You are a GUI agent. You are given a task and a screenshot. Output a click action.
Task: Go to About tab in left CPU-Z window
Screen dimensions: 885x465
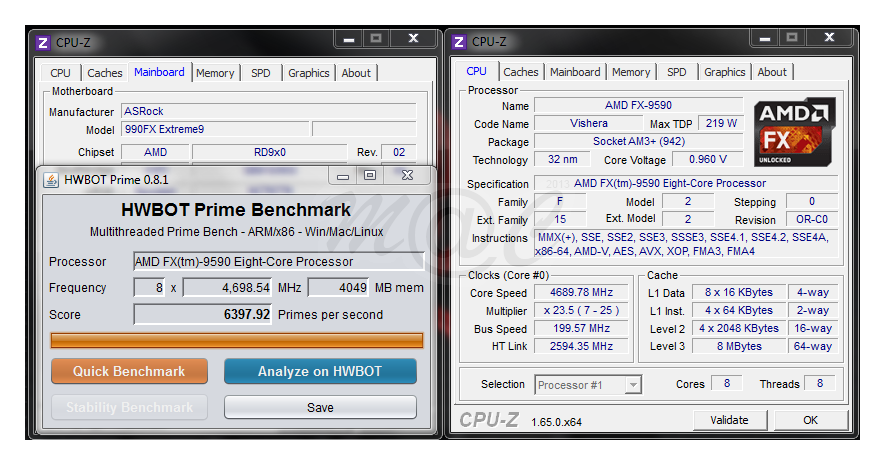pos(356,73)
